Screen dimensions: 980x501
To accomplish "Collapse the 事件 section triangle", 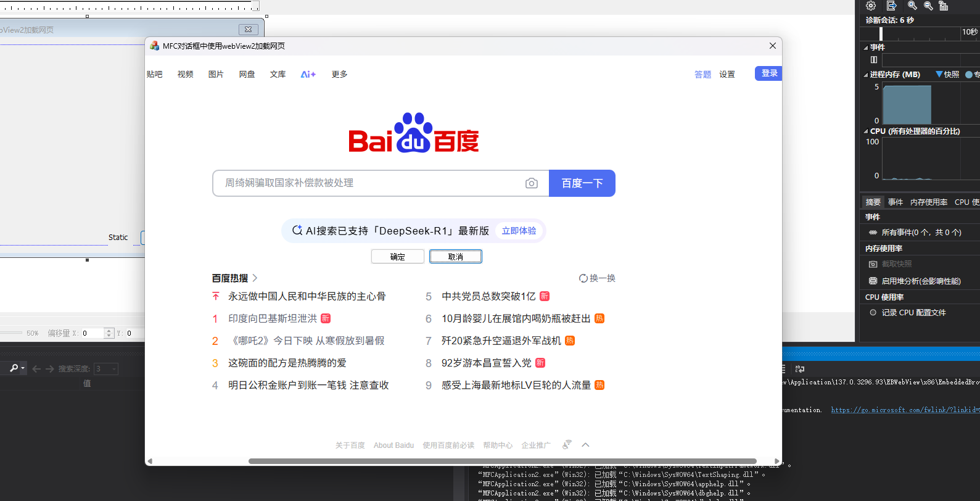I will (x=865, y=48).
